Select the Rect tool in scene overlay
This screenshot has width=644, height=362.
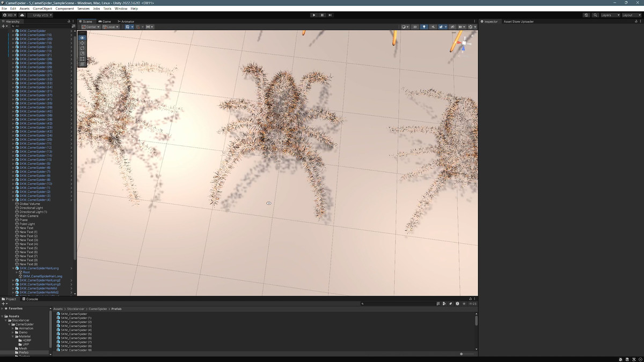click(82, 58)
